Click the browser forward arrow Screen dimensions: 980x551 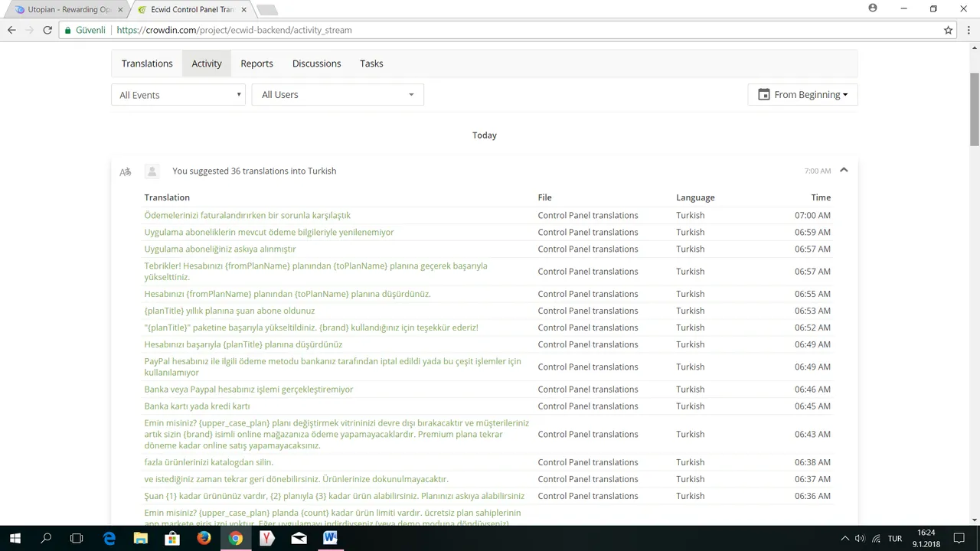(30, 31)
